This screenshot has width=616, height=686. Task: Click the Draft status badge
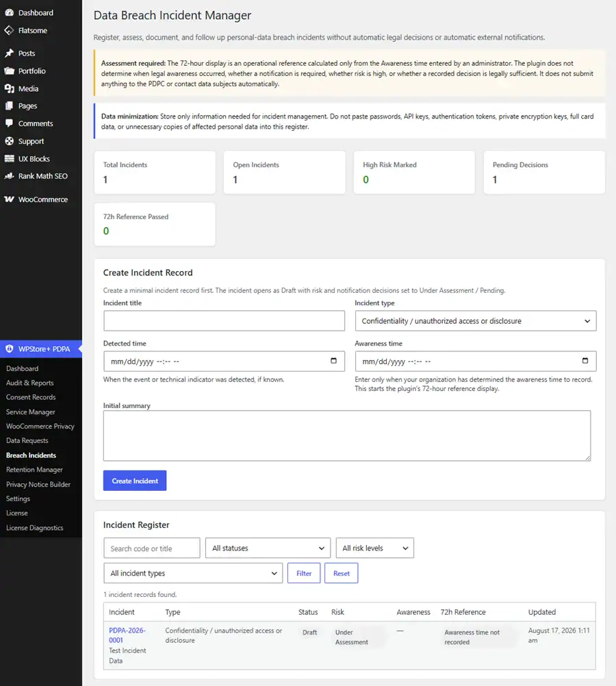(310, 632)
